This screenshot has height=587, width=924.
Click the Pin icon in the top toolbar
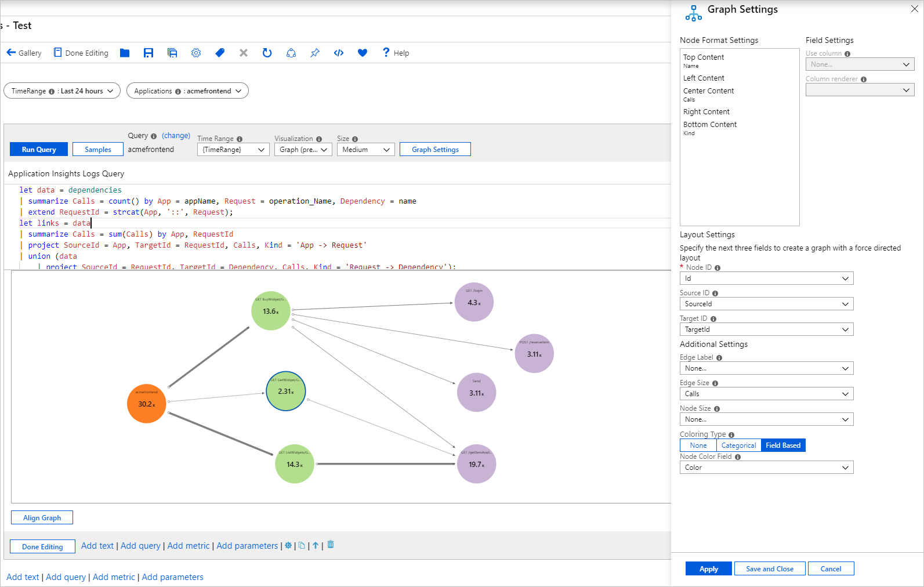[315, 53]
